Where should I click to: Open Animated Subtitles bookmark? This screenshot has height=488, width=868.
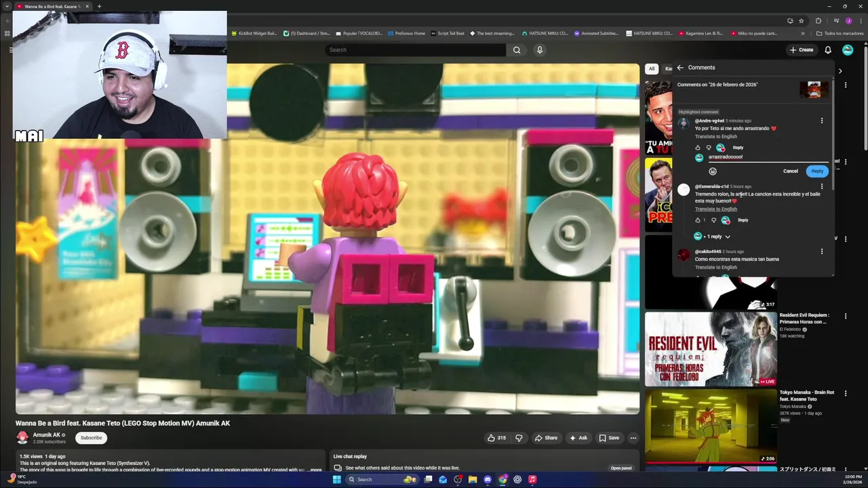[x=597, y=33]
